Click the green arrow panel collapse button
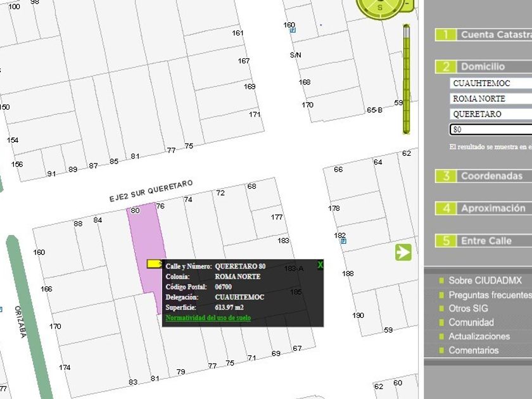 click(403, 253)
